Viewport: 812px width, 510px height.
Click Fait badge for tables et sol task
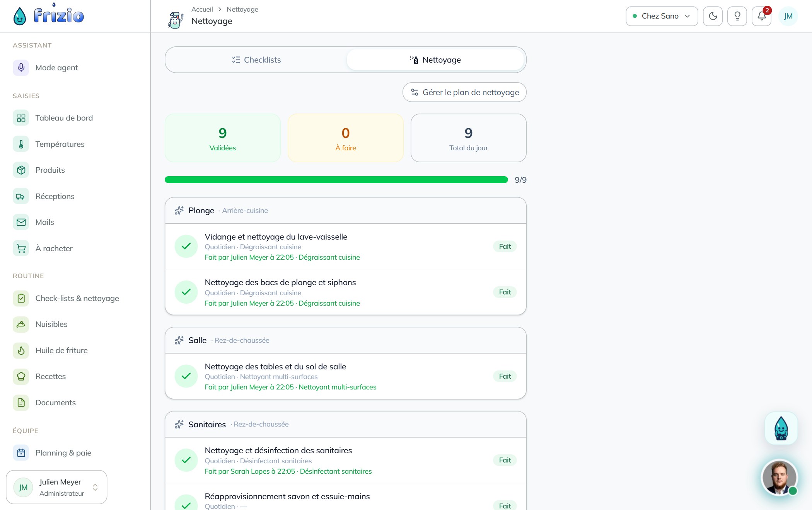(505, 376)
